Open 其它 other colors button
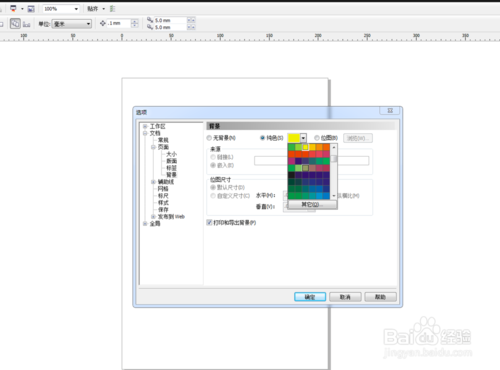Viewport: 500px width, 370px height. pyautogui.click(x=312, y=204)
